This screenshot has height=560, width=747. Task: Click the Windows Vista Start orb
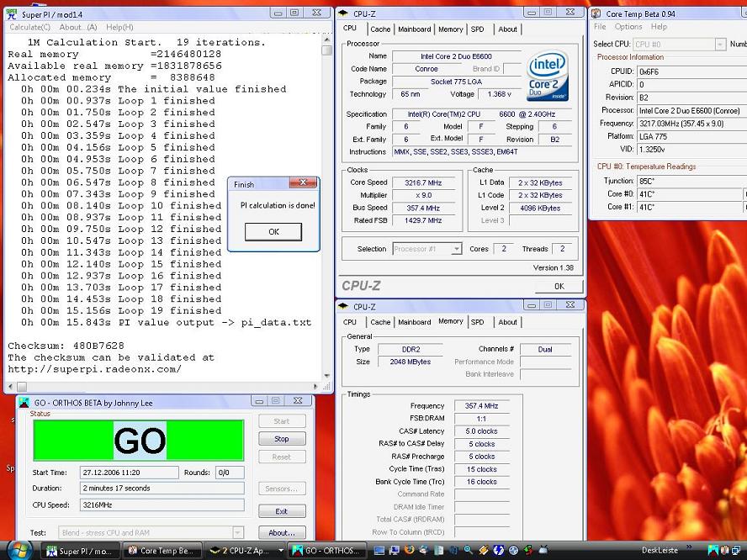(19, 550)
